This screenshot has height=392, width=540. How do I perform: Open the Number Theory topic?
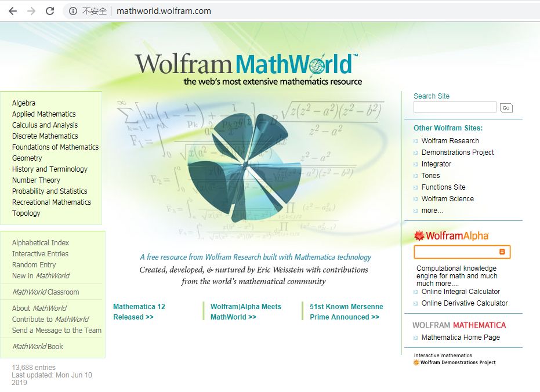pyautogui.click(x=36, y=180)
